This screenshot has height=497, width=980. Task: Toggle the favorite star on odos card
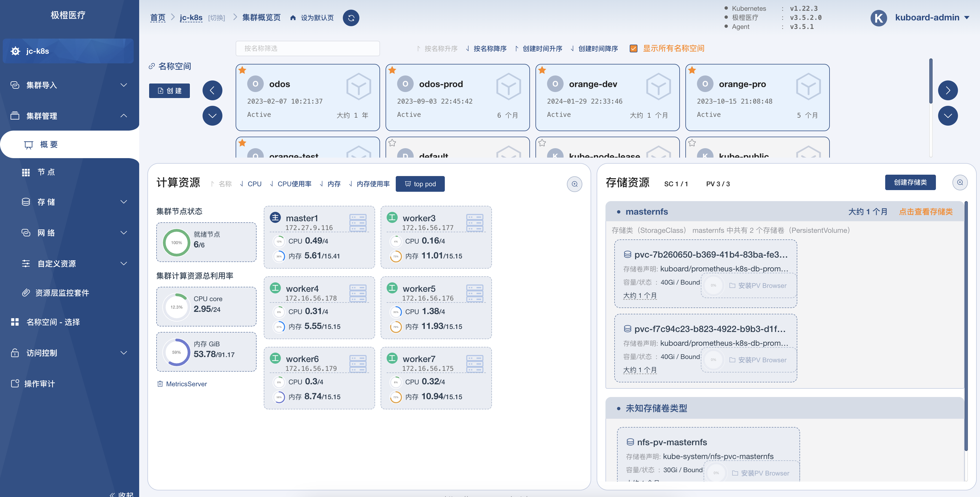click(242, 70)
